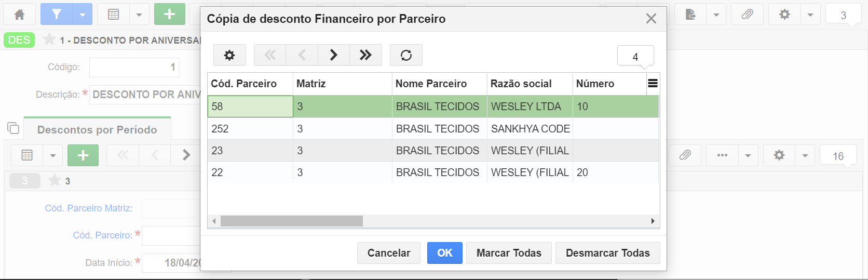868x280 pixels.
Task: Expand top settings gear dropdown arrow
Action: coord(810,15)
